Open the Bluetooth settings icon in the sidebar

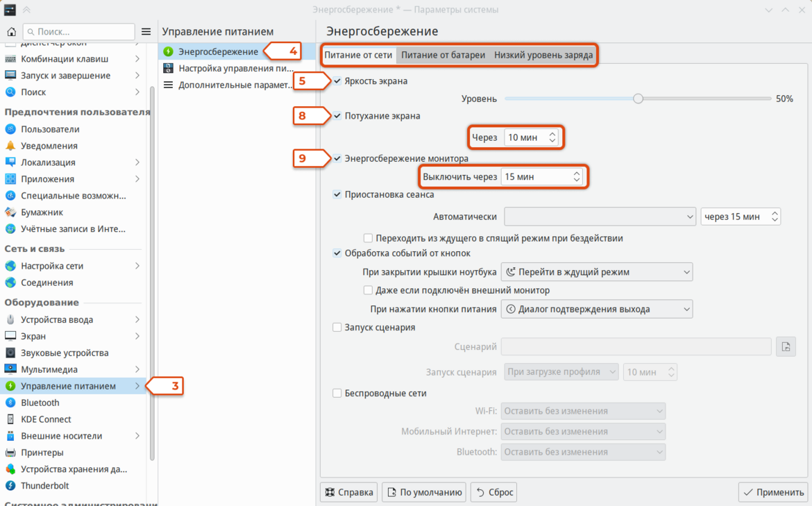point(10,403)
